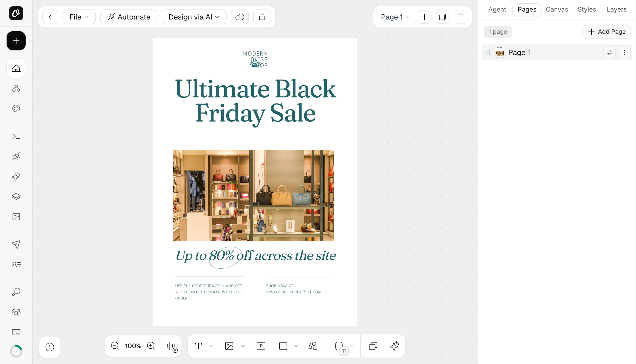Open the contacts list sidebar icon

pyautogui.click(x=16, y=264)
